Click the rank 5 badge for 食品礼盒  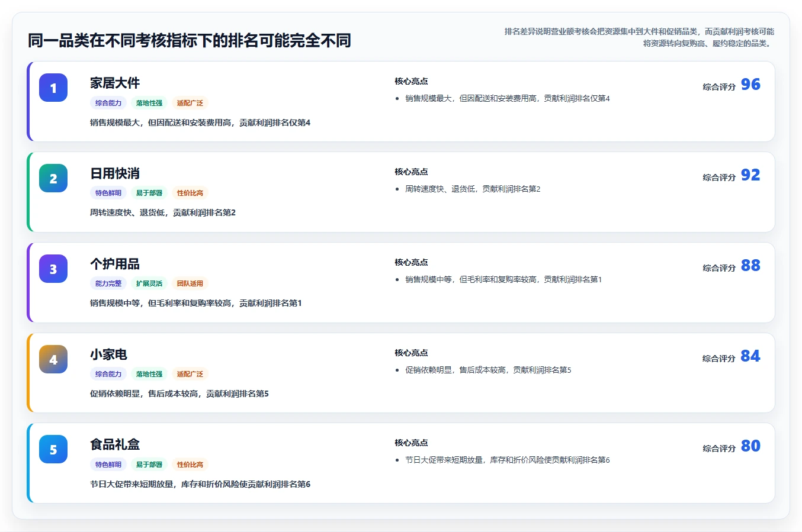53,449
